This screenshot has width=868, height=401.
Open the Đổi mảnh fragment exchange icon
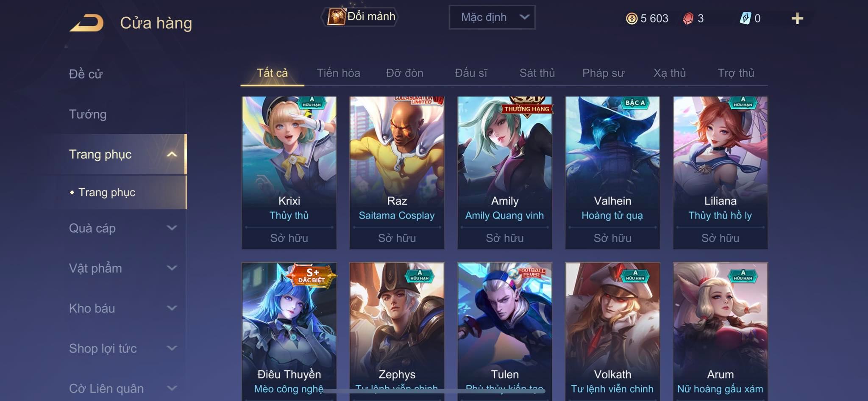(336, 17)
